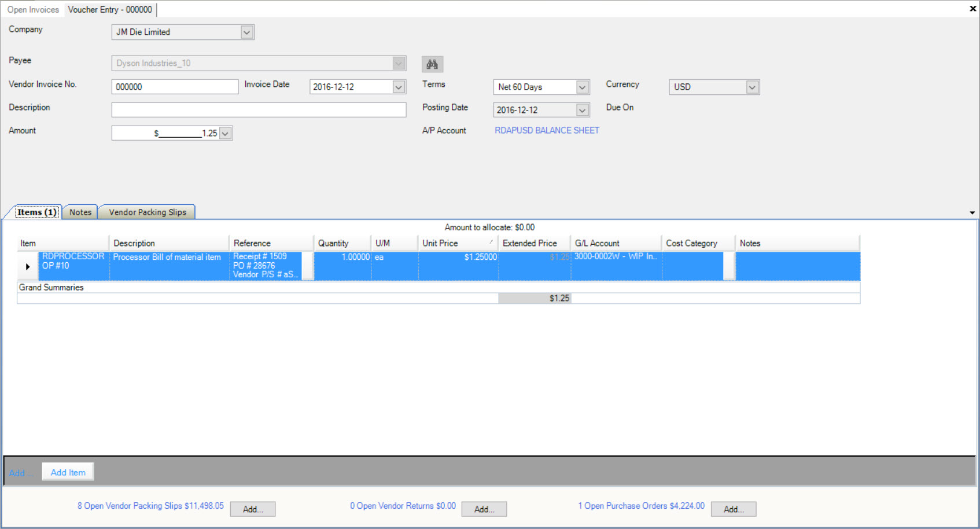This screenshot has width=980, height=529.
Task: Search payee with the binoculars icon
Action: pyautogui.click(x=432, y=64)
